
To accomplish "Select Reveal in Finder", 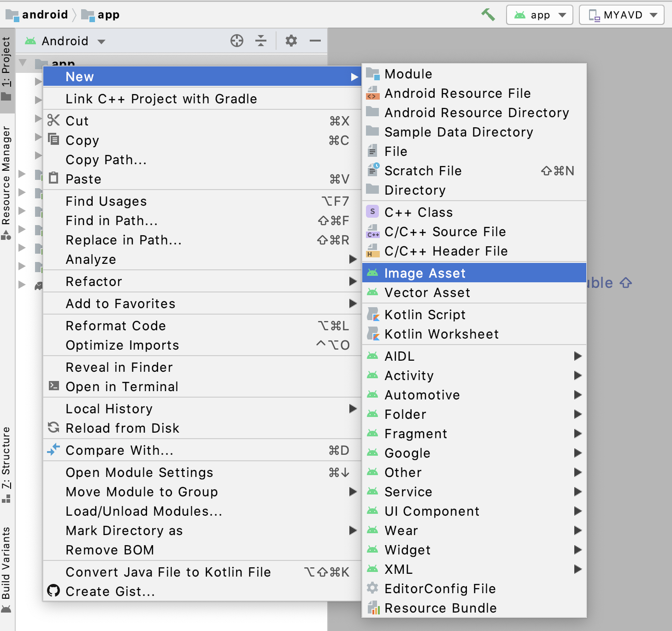I will click(x=202, y=367).
